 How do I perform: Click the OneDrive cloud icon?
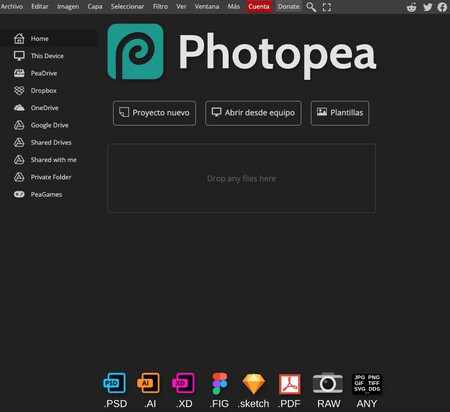pos(19,108)
